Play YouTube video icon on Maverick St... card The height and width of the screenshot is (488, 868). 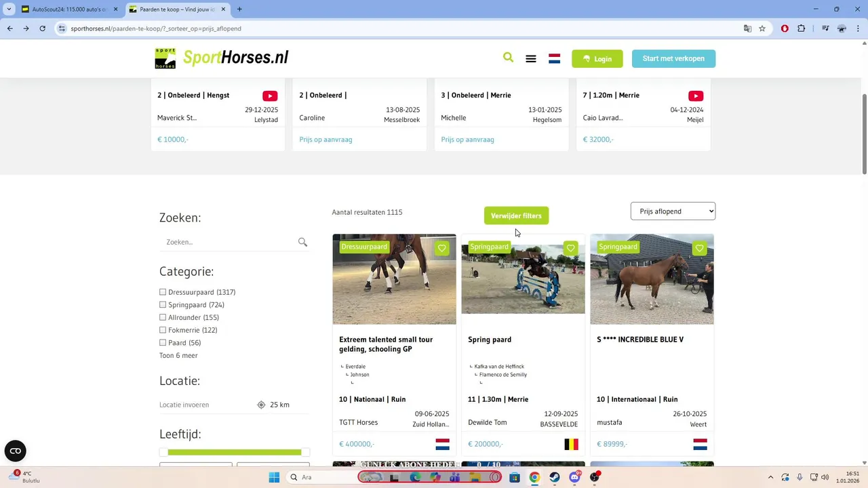(x=270, y=96)
